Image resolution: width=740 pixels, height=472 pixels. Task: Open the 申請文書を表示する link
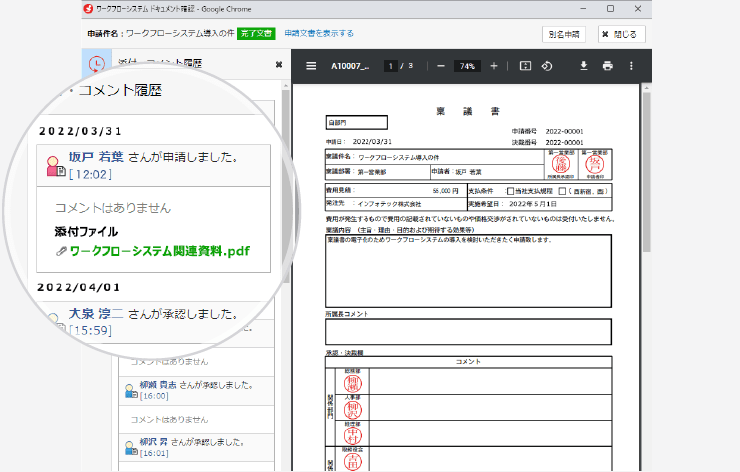click(x=319, y=34)
